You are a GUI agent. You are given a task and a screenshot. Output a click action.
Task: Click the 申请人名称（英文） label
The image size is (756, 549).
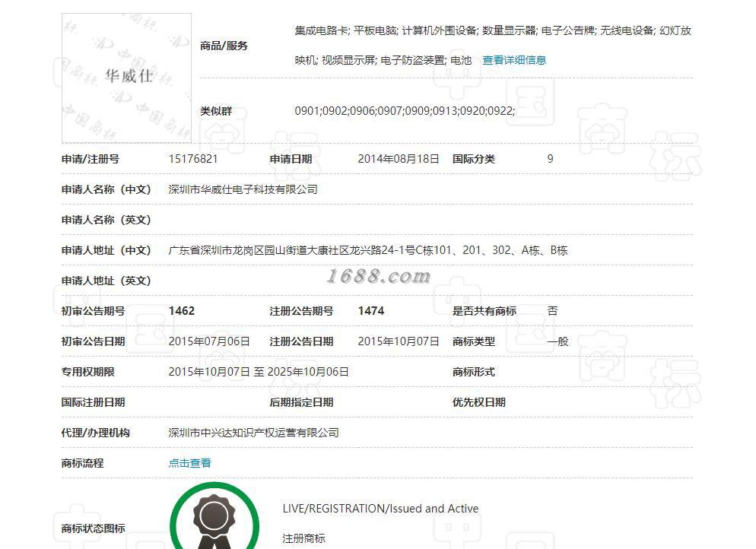click(106, 220)
